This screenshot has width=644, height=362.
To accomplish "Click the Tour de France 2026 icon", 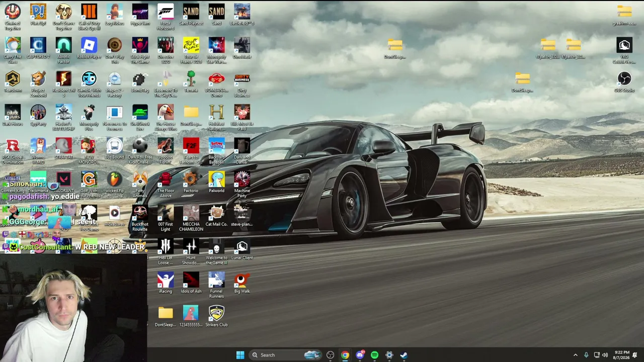I will click(191, 50).
